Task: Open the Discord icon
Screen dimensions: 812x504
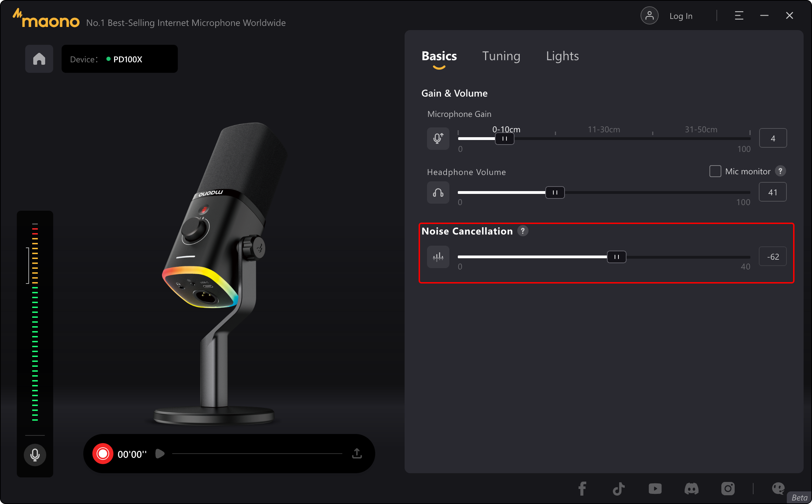Action: pyautogui.click(x=692, y=489)
